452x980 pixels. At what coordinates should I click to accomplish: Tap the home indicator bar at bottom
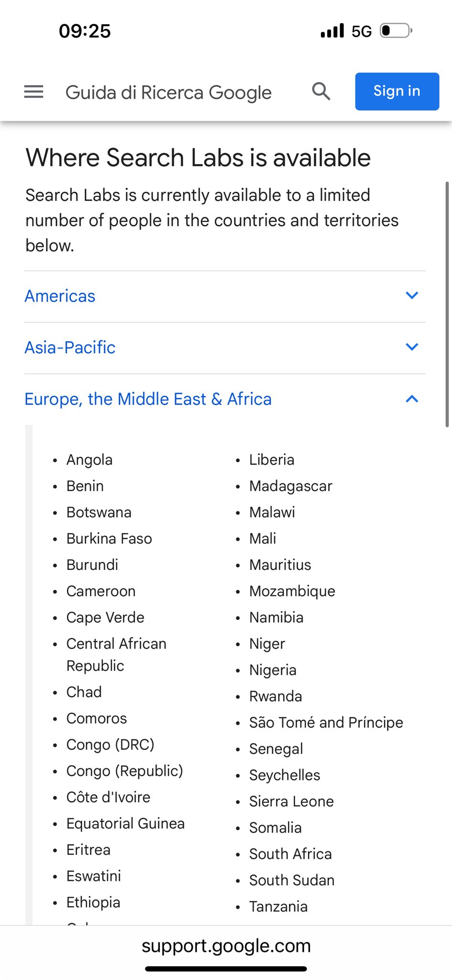point(226,969)
